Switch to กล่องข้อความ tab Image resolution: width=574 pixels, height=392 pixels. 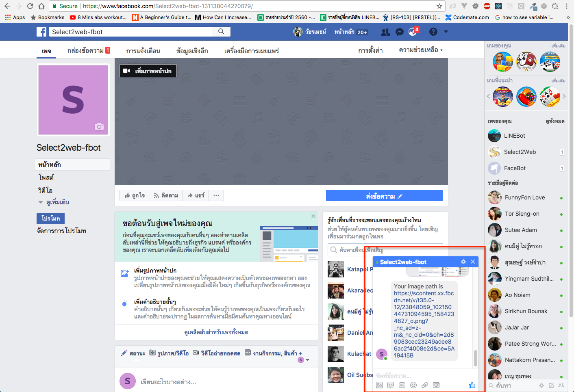tap(89, 50)
